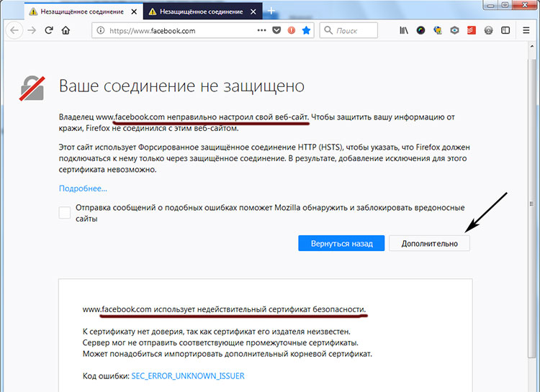This screenshot has height=392, width=540.
Task: Open the SEC_ERROR_UNKNOWN_ISSUER error code link
Action: (188, 376)
